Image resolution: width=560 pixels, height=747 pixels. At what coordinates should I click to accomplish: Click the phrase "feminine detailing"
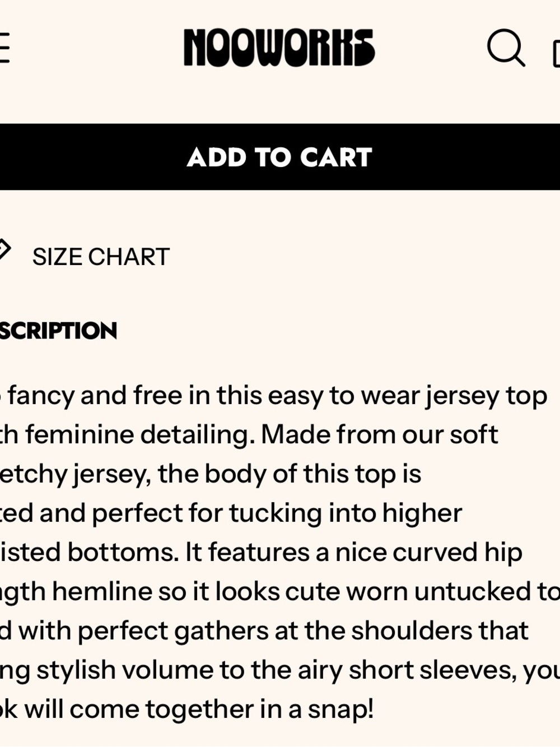140,435
